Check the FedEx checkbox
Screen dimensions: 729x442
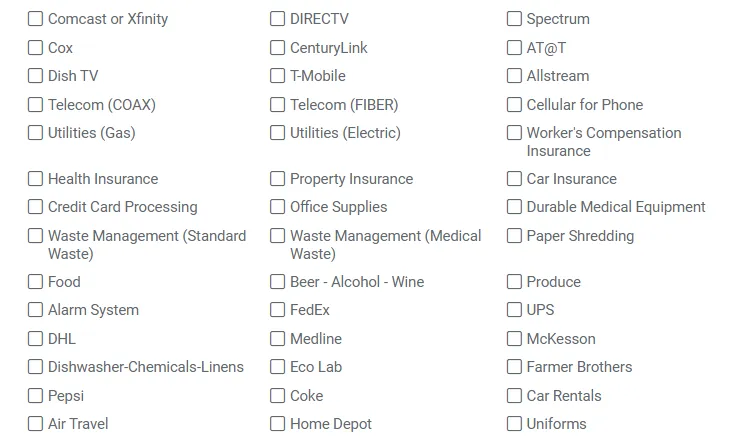(x=278, y=310)
